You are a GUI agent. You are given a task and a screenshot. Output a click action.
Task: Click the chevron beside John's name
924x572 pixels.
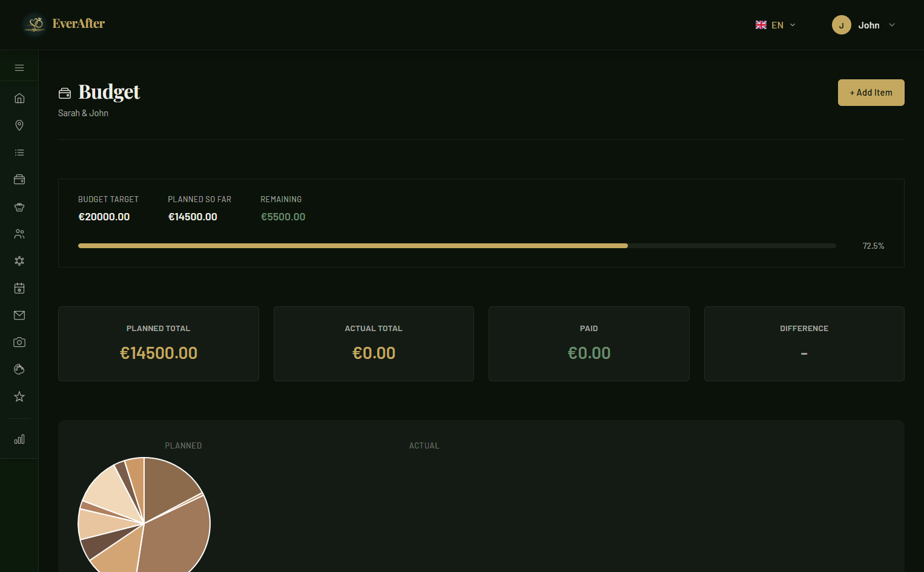point(892,25)
